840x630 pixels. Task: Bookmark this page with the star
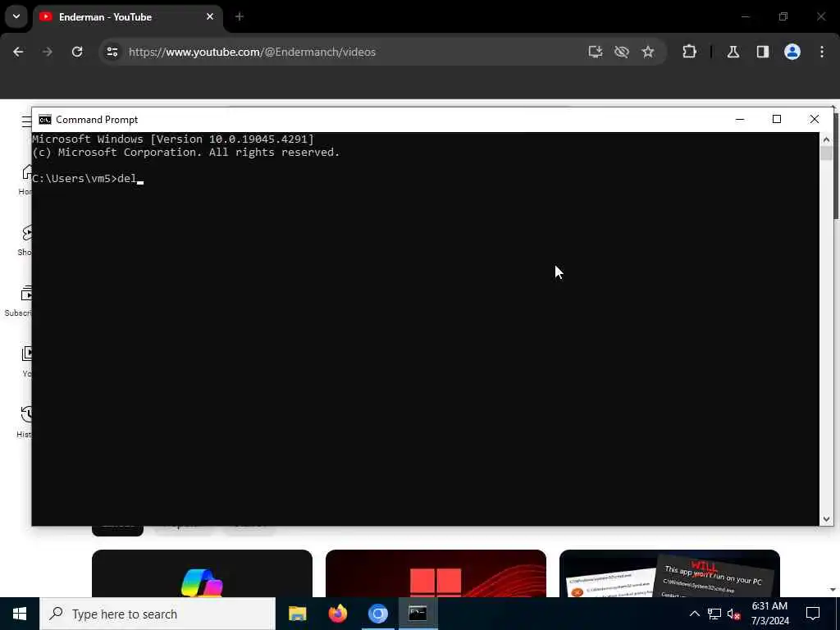[x=648, y=52]
